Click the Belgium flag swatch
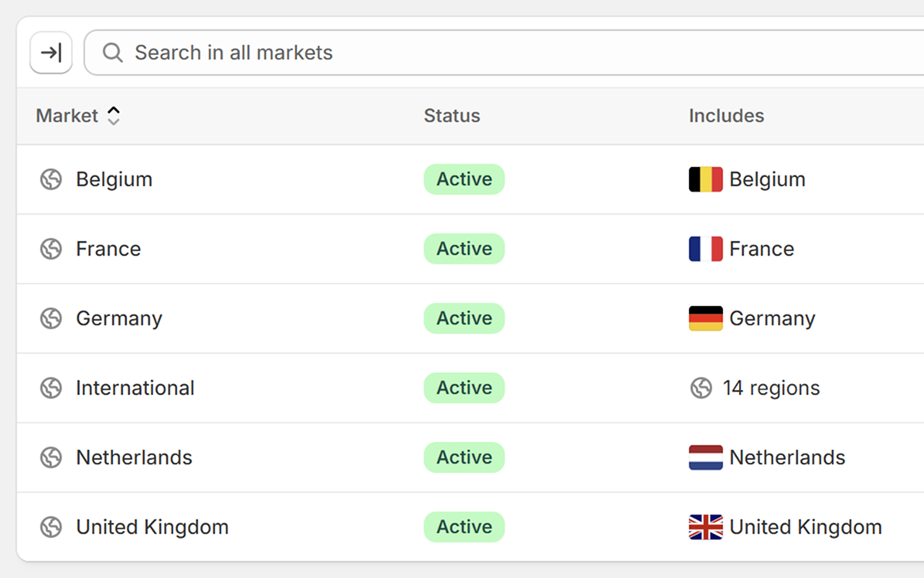This screenshot has height=578, width=924. click(704, 178)
